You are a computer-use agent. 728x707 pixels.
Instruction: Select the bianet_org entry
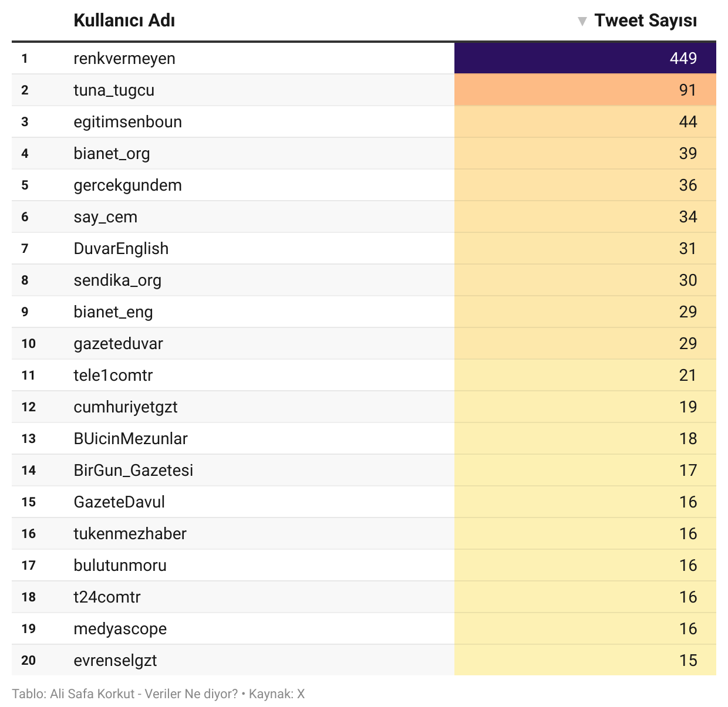[x=112, y=154]
